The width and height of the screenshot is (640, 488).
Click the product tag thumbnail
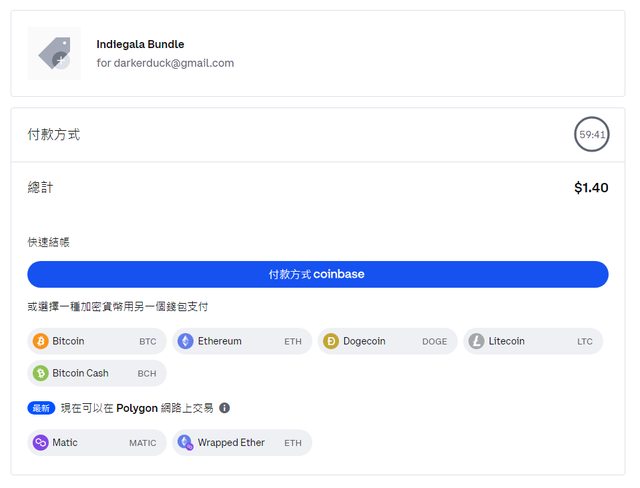54,54
